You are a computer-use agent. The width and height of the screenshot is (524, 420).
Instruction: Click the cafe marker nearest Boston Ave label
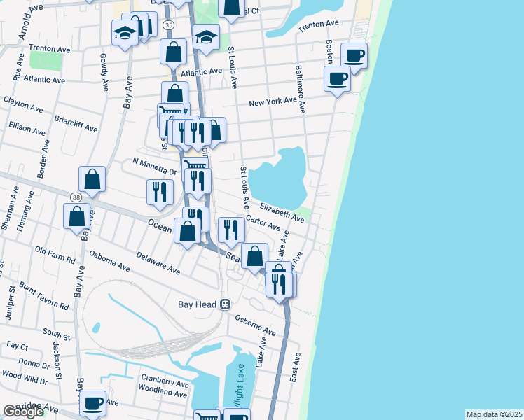point(354,57)
